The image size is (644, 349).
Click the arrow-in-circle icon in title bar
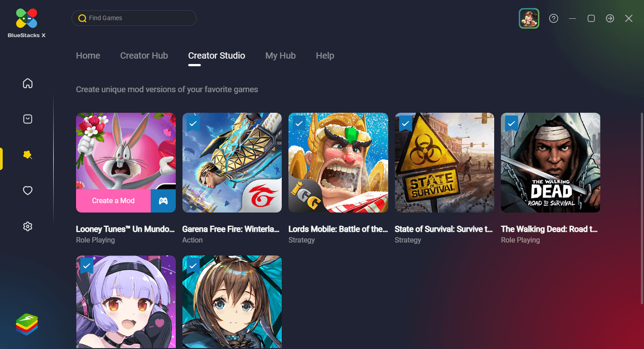tap(610, 18)
